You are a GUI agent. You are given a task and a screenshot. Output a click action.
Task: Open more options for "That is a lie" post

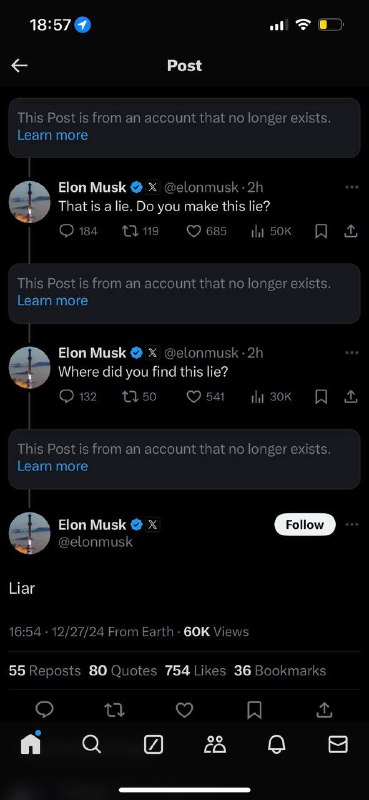352,187
